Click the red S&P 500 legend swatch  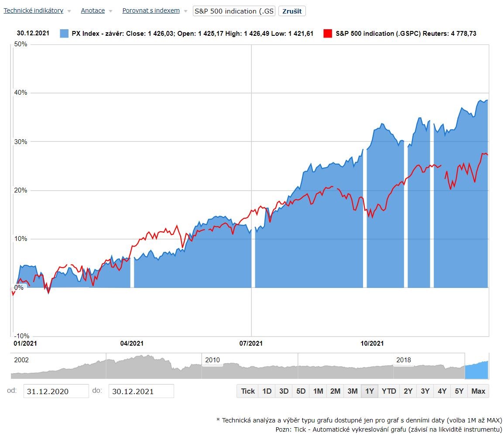click(327, 33)
